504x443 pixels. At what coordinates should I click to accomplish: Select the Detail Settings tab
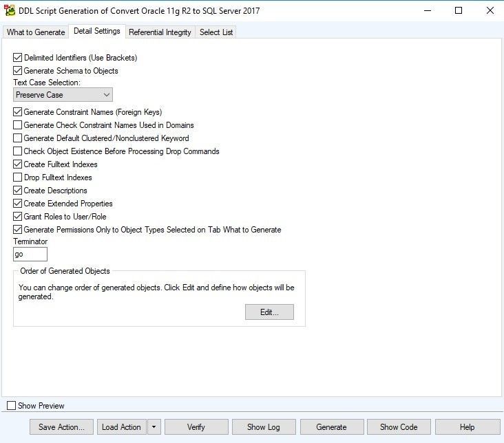coord(97,31)
